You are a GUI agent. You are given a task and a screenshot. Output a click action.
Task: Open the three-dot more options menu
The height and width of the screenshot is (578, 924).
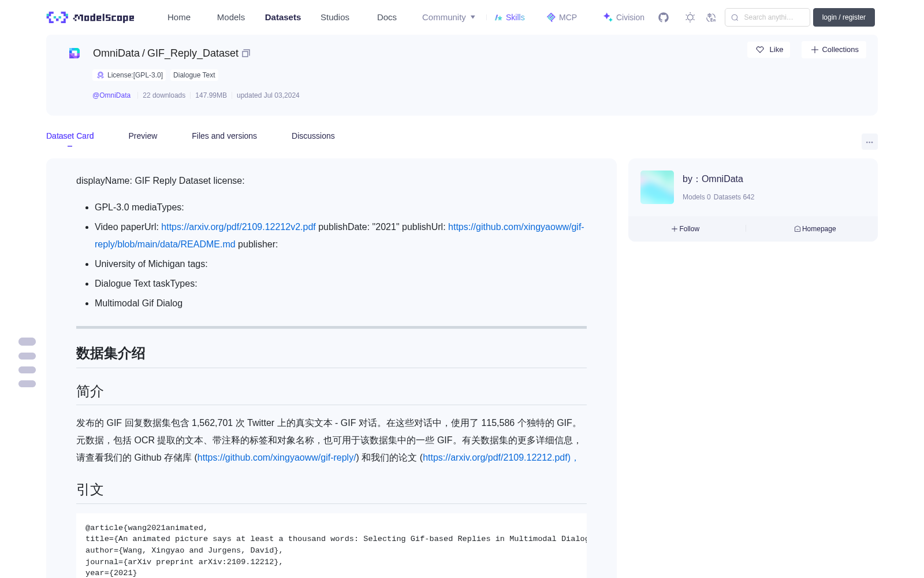tap(869, 142)
